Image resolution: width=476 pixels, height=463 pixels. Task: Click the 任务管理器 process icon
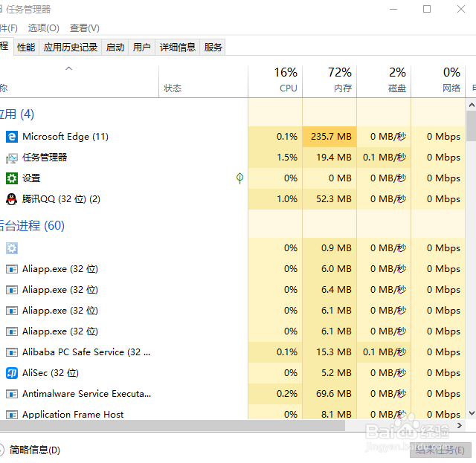[12, 158]
